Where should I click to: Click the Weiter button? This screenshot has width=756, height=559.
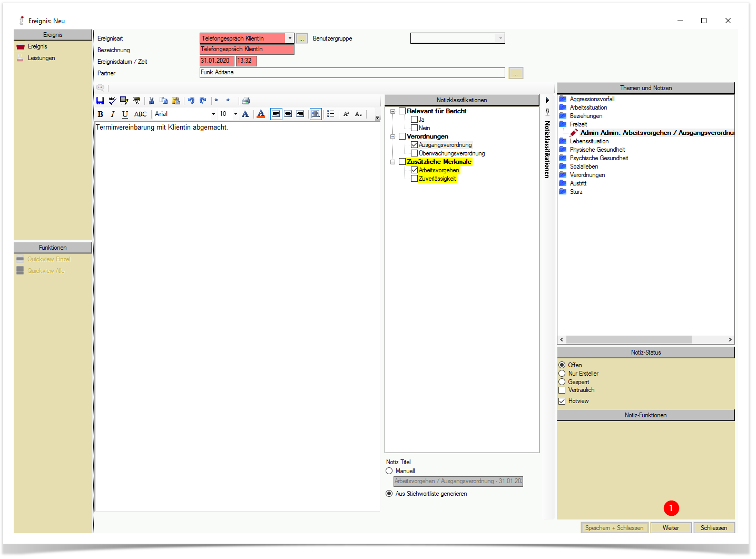tap(671, 527)
